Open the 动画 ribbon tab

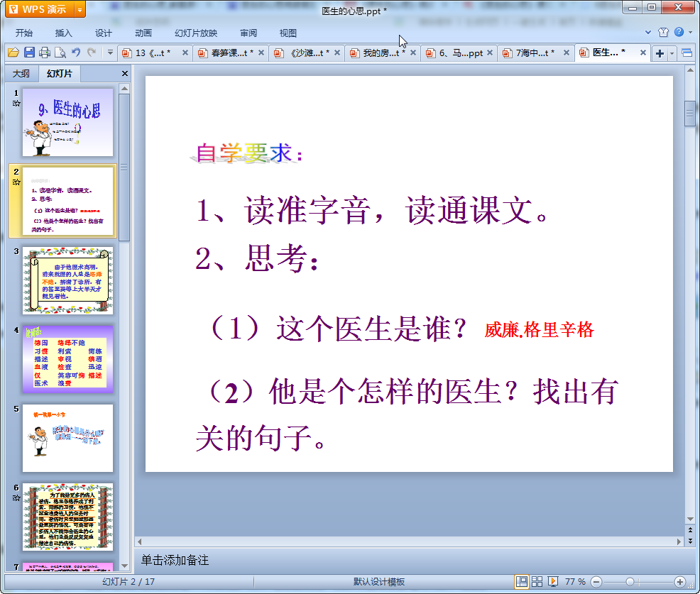click(143, 33)
